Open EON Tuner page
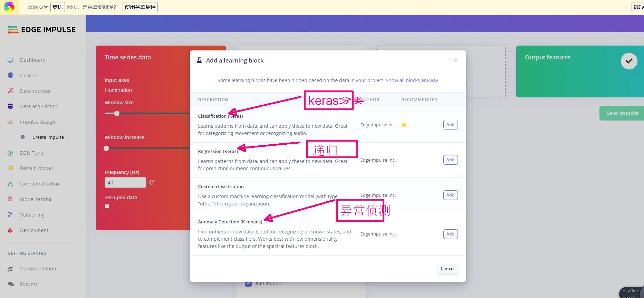The width and height of the screenshot is (644, 298). pyautogui.click(x=32, y=153)
